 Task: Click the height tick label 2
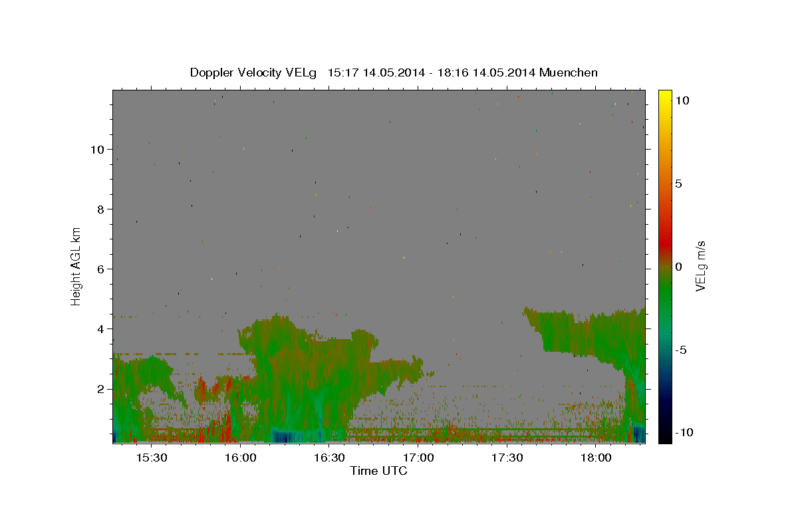point(101,388)
